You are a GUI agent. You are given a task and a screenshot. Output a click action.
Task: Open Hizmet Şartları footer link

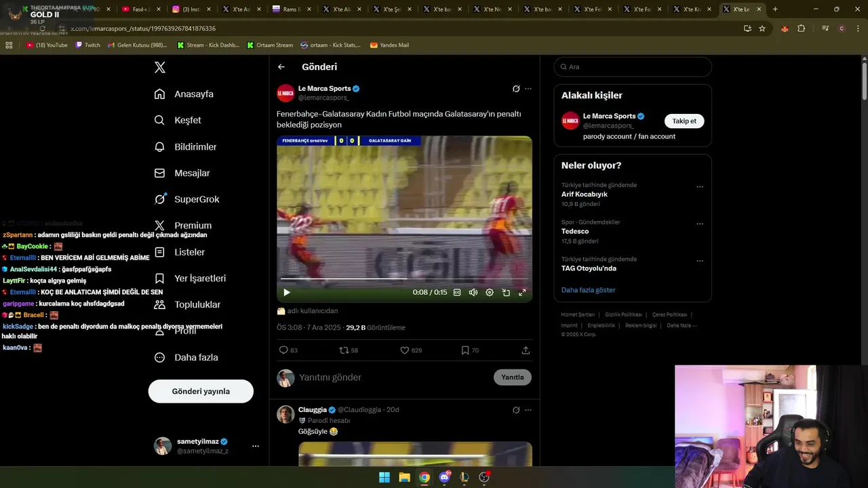click(x=578, y=314)
